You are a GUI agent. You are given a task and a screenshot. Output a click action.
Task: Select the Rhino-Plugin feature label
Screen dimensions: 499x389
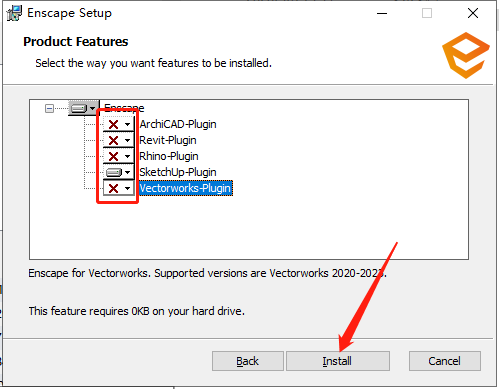pos(169,156)
